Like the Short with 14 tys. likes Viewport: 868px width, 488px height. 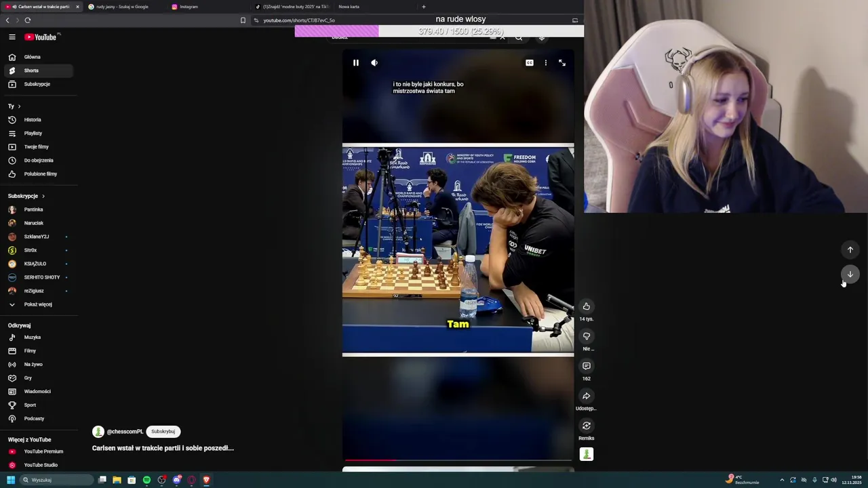click(x=587, y=306)
